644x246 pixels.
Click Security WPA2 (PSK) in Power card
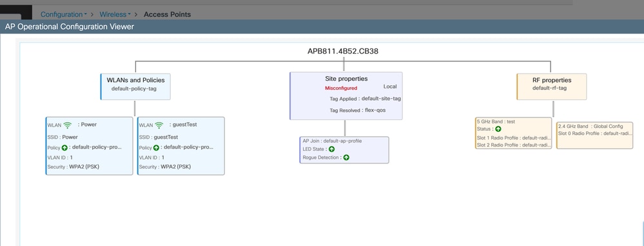tap(73, 167)
